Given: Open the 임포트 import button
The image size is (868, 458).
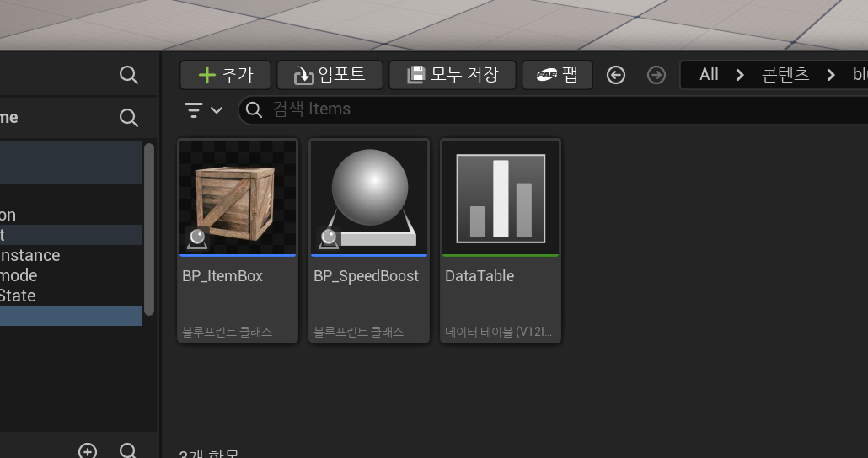Looking at the screenshot, I should click(x=330, y=75).
